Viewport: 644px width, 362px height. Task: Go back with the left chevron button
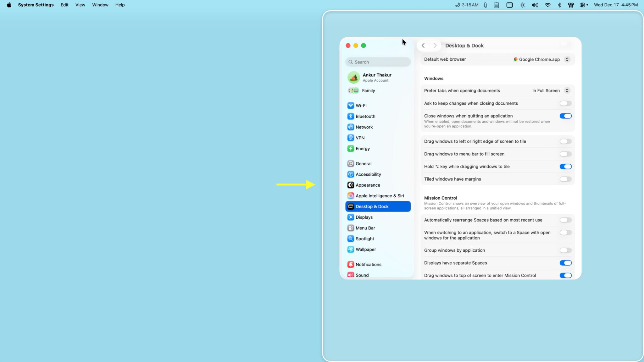[x=423, y=46]
